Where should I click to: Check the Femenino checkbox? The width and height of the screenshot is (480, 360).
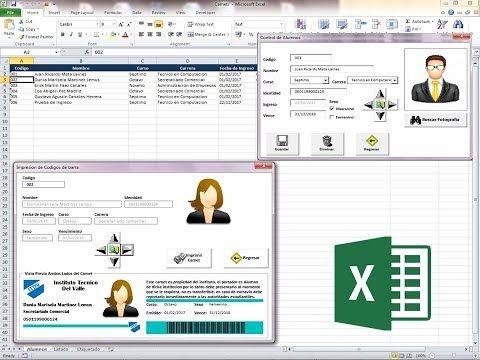332,117
